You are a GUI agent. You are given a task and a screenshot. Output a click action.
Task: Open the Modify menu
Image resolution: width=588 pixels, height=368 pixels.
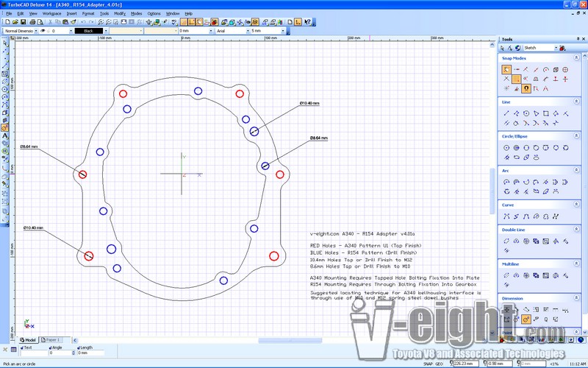coord(120,13)
